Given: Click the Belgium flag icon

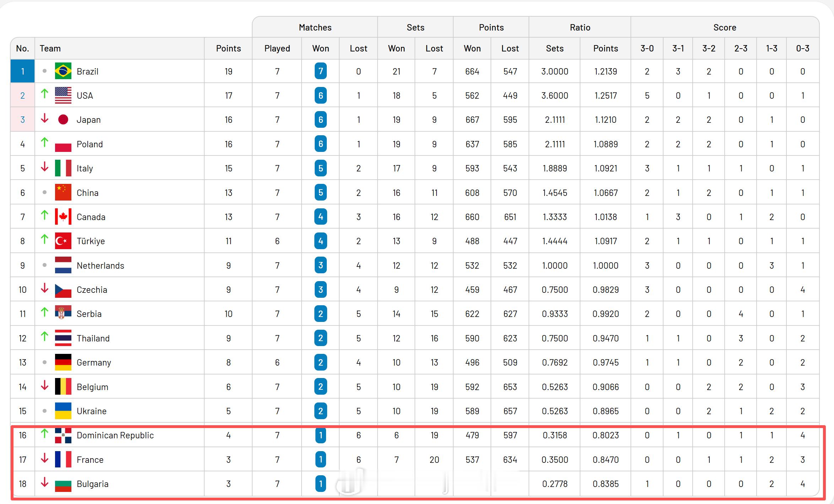Looking at the screenshot, I should pos(63,387).
